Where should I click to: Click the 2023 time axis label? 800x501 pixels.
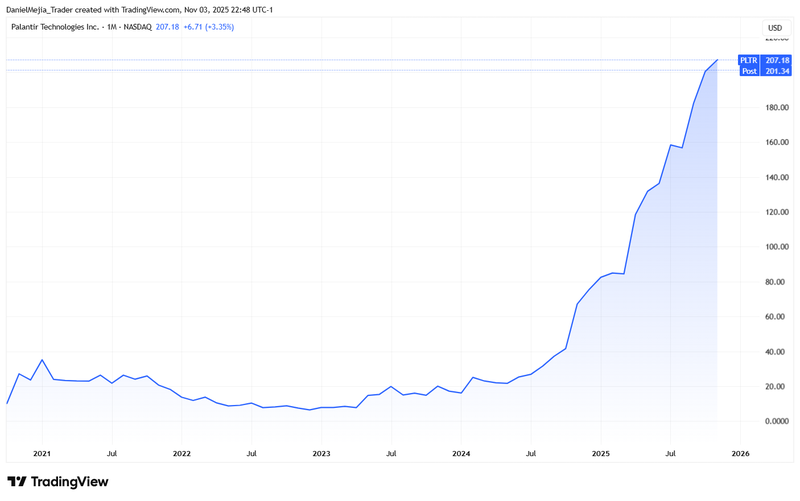point(321,454)
